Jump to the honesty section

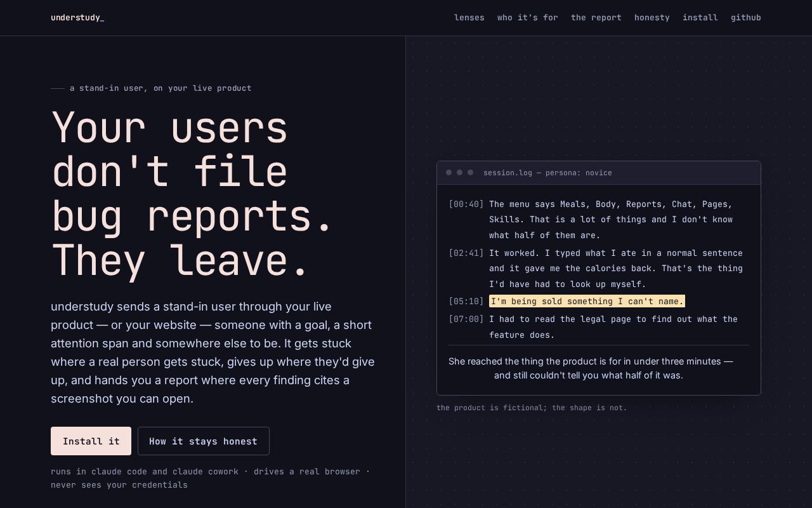[652, 18]
